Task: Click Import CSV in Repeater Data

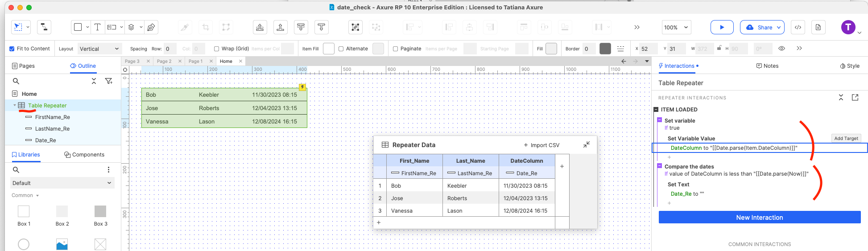Action: tap(541, 145)
